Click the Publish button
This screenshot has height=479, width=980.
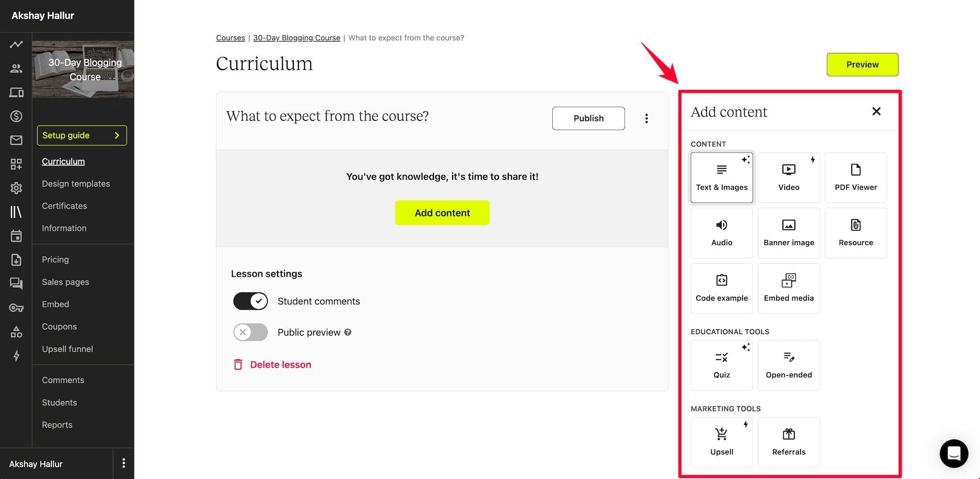(588, 118)
